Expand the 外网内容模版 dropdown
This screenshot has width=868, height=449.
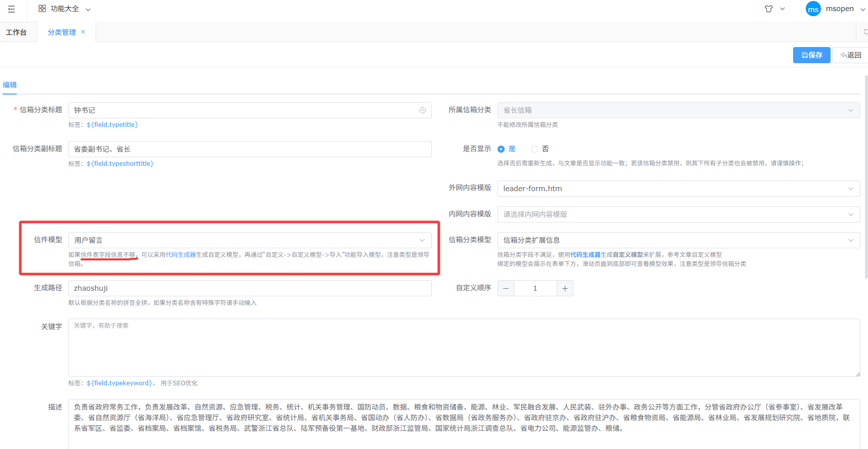[x=678, y=189]
